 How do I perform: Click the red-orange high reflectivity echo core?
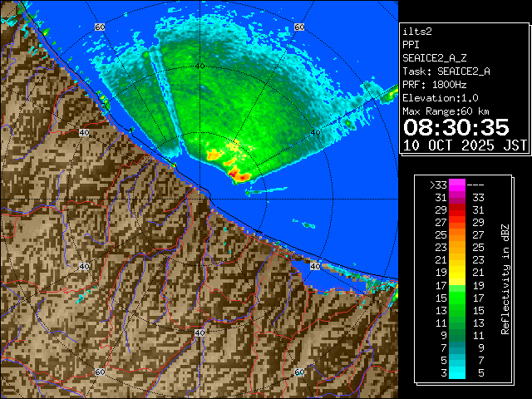click(x=239, y=174)
